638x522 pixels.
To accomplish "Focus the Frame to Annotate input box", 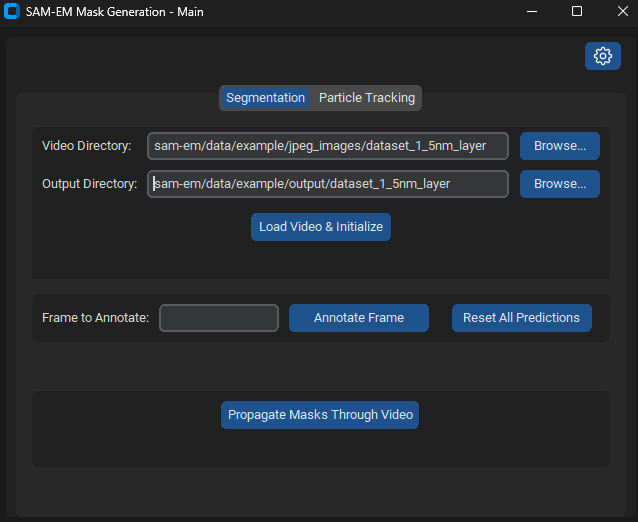I will pyautogui.click(x=219, y=318).
